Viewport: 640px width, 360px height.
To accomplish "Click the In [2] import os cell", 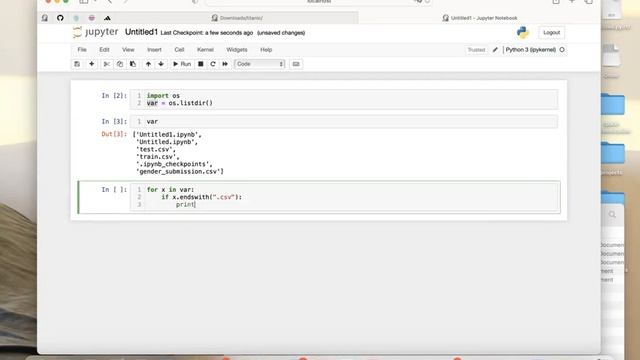I will click(344, 99).
